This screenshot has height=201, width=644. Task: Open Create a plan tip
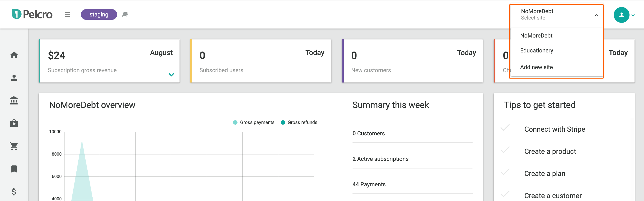545,174
